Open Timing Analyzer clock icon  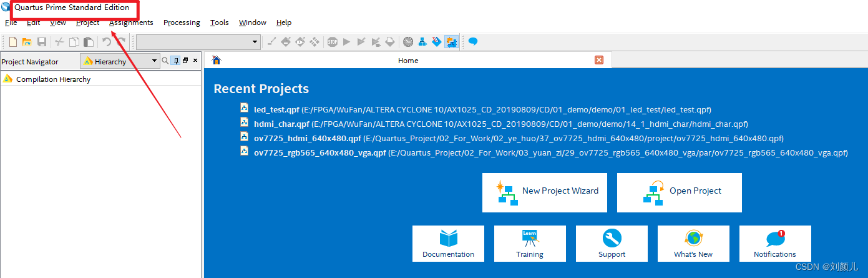tap(408, 42)
